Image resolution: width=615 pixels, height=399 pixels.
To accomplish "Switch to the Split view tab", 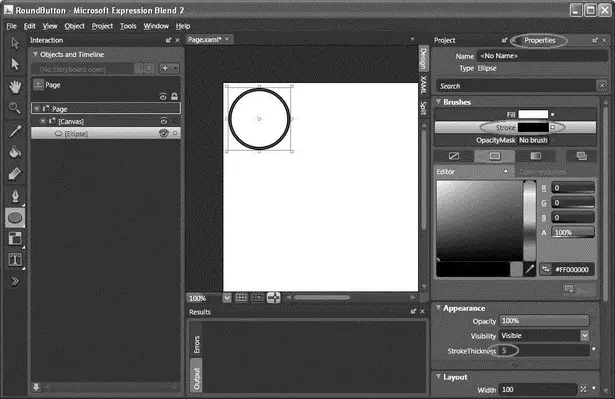I will (x=423, y=108).
